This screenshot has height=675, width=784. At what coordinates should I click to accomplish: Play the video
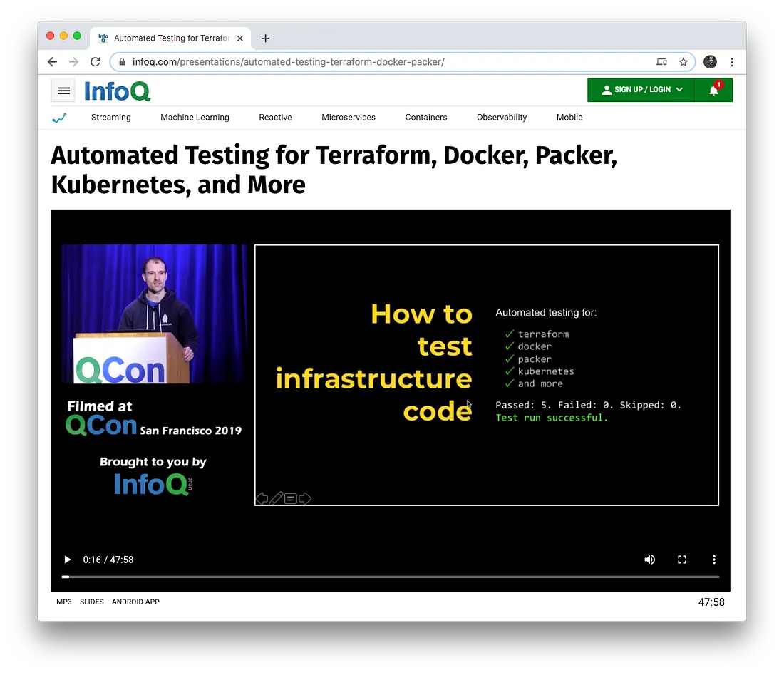[x=68, y=560]
